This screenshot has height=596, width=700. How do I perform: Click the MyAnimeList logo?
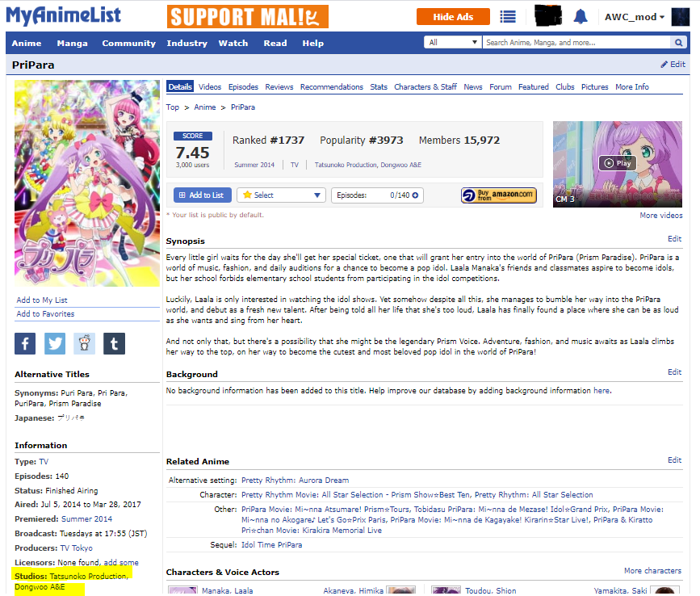63,15
